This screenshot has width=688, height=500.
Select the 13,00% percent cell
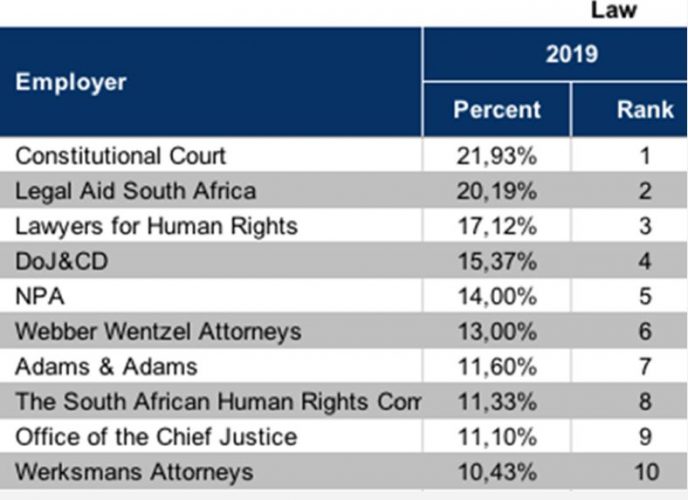496,331
